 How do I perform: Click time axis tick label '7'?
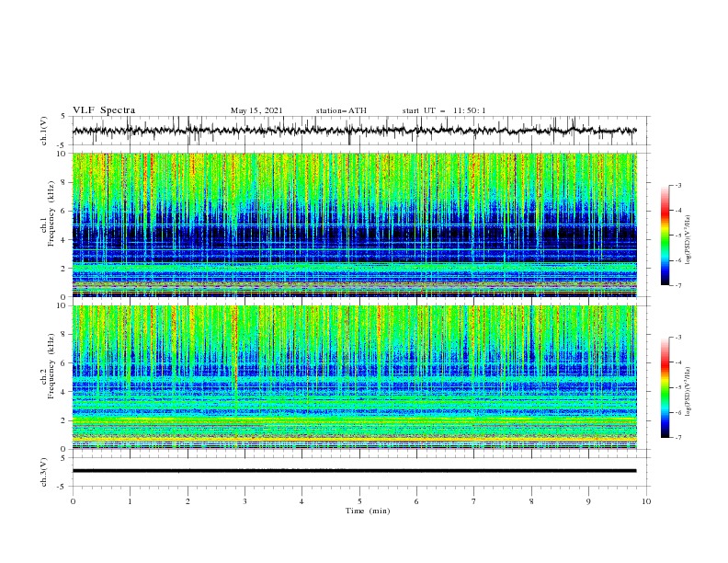474,501
